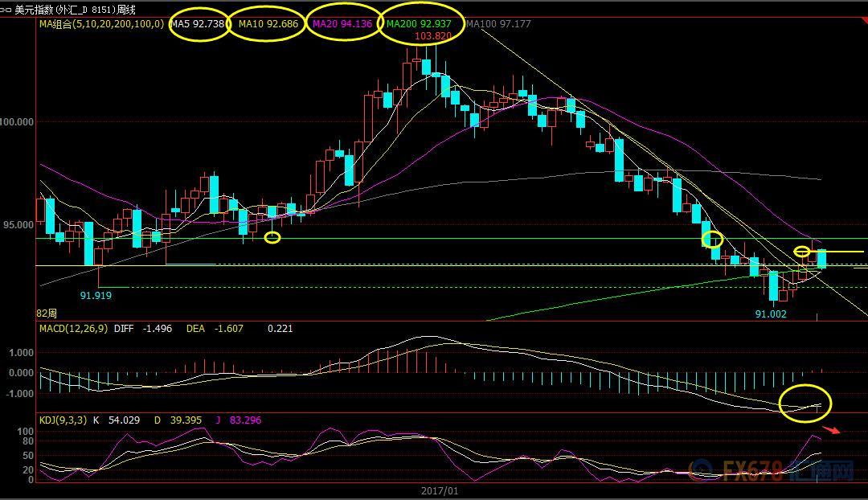The image size is (868, 500).
Task: Click the K 54.029 value
Action: pyautogui.click(x=117, y=420)
